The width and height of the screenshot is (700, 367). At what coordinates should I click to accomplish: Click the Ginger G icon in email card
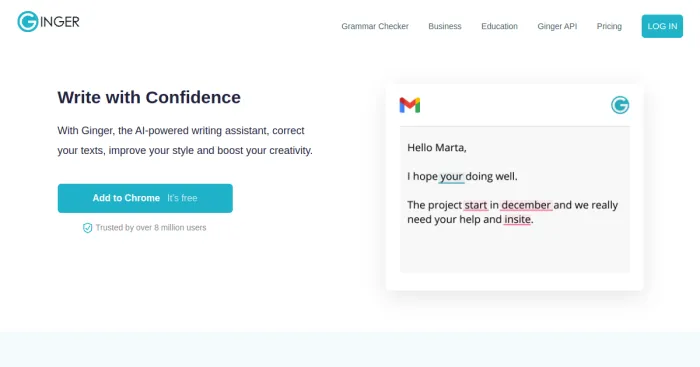(620, 105)
